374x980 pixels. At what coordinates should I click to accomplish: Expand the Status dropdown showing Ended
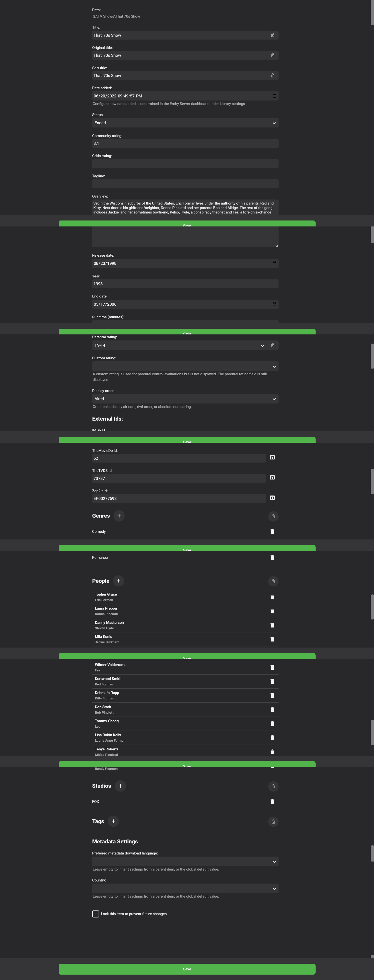tap(185, 123)
